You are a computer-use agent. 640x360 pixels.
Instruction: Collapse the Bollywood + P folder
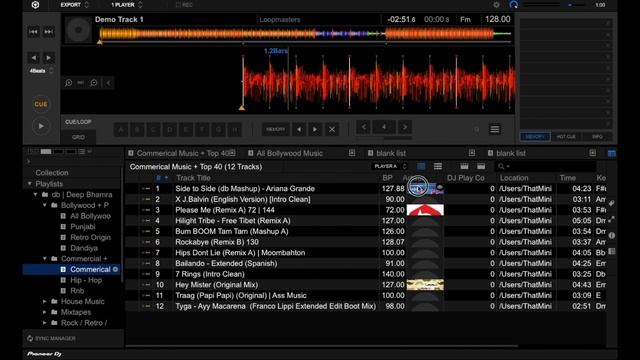[x=45, y=205]
